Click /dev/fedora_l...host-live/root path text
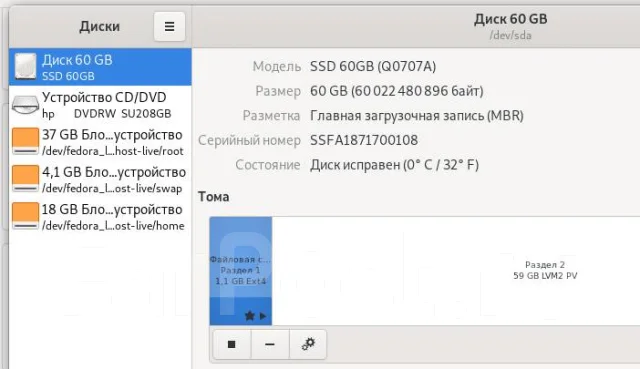 click(113, 151)
